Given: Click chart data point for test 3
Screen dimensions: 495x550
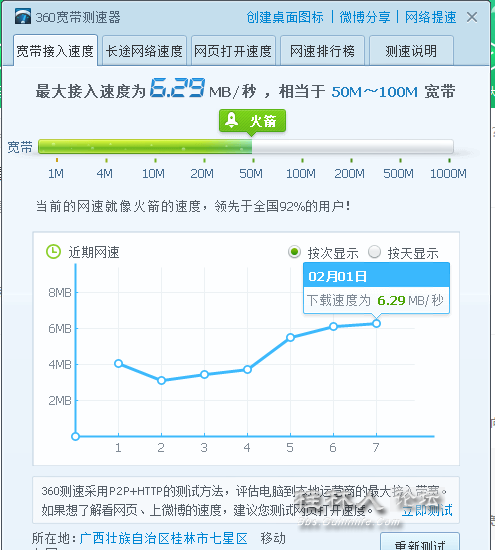Looking at the screenshot, I should pyautogui.click(x=205, y=375).
